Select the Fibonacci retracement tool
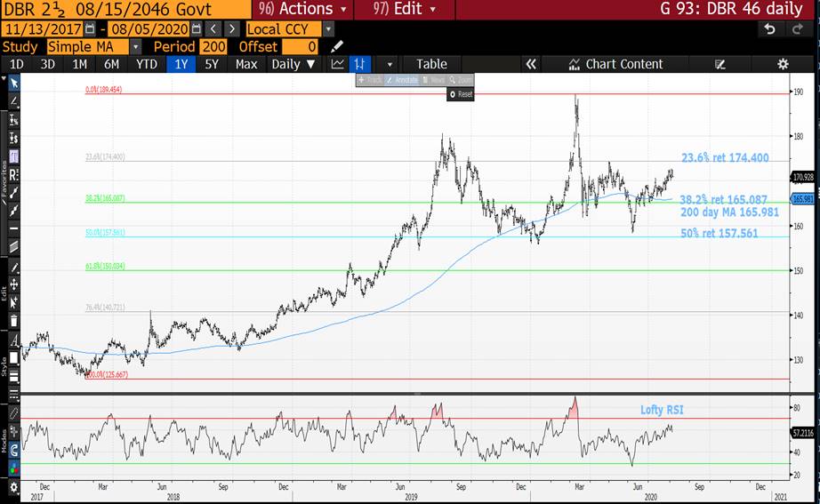The width and height of the screenshot is (820, 504). [14, 156]
